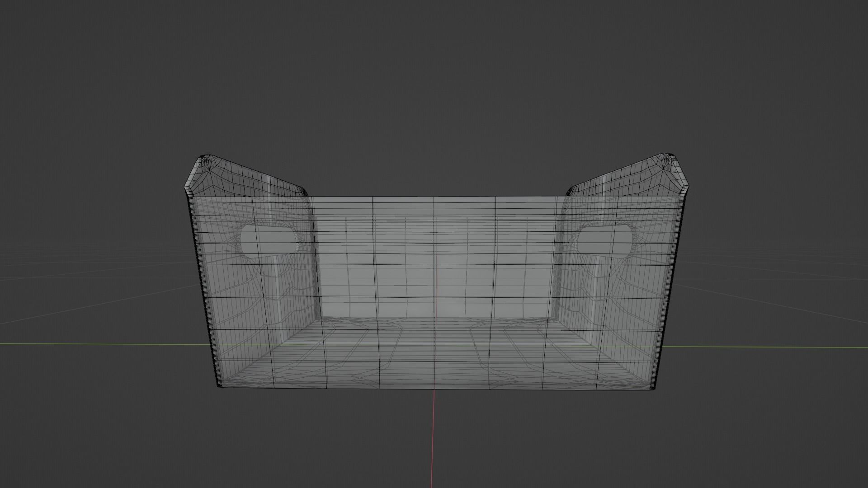This screenshot has height=488, width=868.
Task: Click the top-right beveled corner of the crate
Action: (673, 175)
